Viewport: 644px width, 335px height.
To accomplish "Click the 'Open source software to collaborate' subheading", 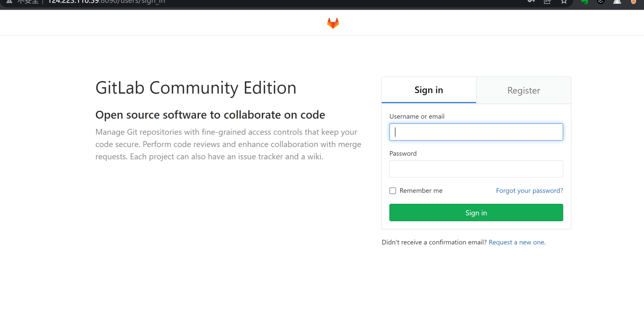I will 210,115.
